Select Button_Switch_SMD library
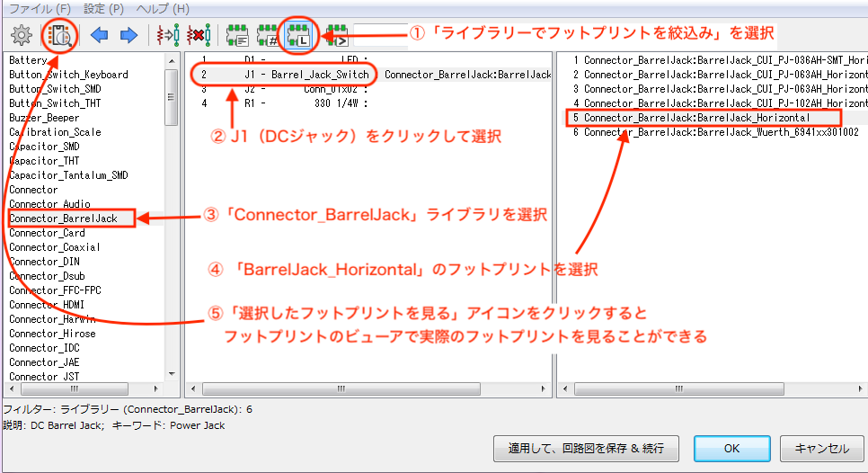Screen dimensions: 868x473 tap(55, 89)
